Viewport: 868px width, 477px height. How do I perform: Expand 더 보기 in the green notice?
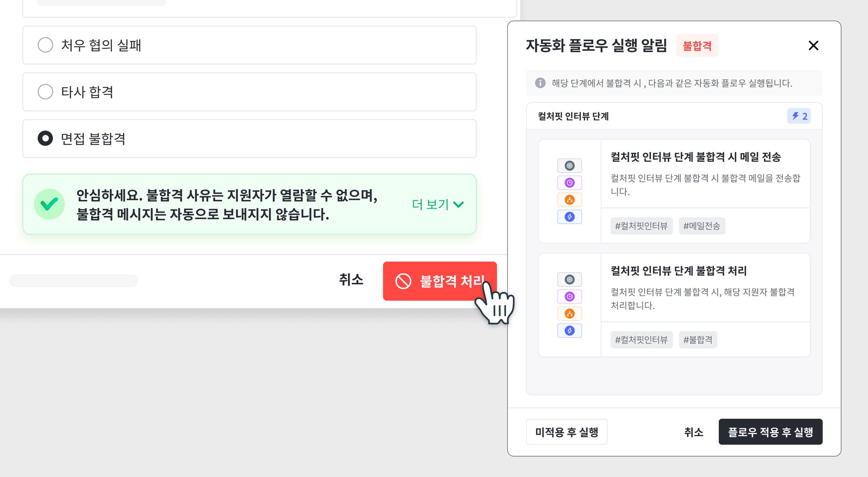(437, 204)
